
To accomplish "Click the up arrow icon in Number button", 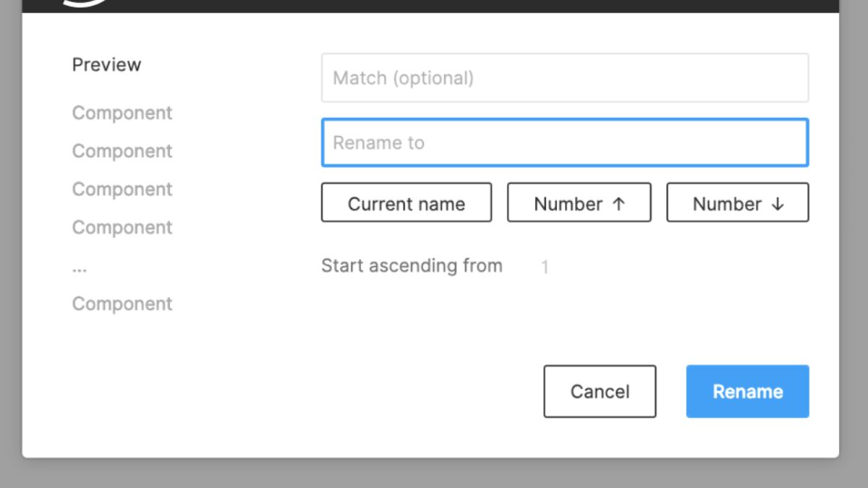I will [x=618, y=204].
